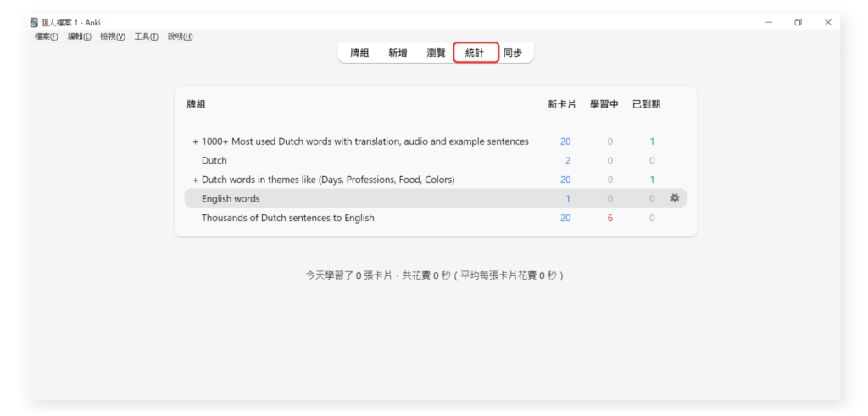Open Thousands of Dutch sentences to English deck
The width and height of the screenshot is (868, 416).
click(287, 218)
